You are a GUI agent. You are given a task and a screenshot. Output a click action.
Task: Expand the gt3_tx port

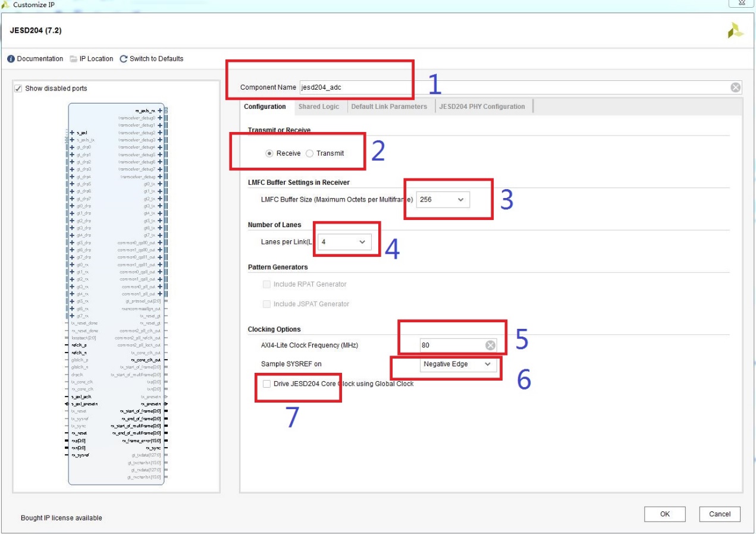pos(160,206)
